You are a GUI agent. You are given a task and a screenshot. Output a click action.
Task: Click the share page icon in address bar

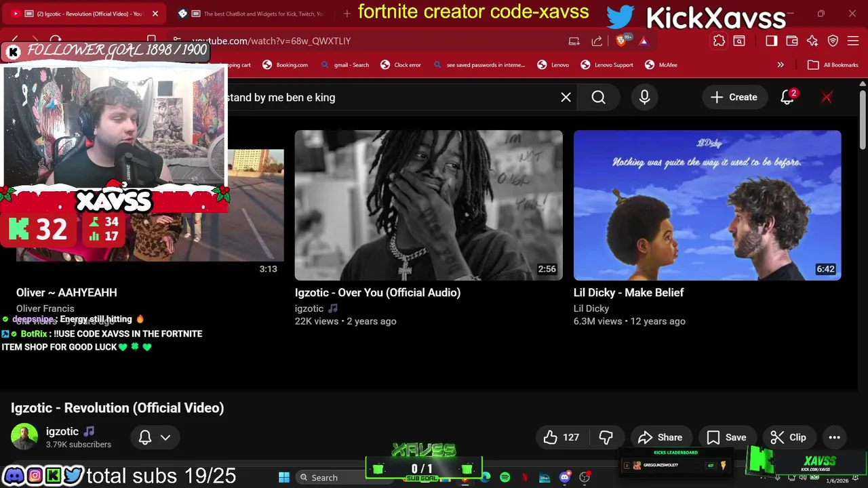pyautogui.click(x=597, y=41)
